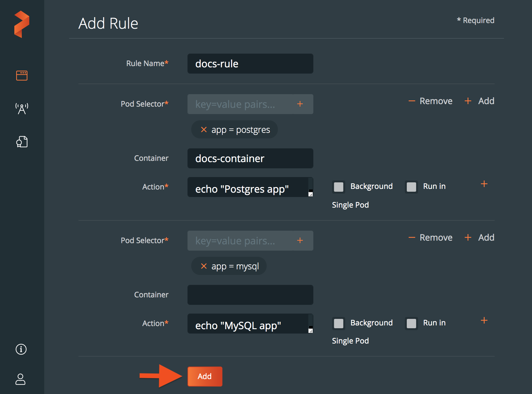Click the empty Container field for mysql
This screenshot has height=394, width=532.
[250, 295]
